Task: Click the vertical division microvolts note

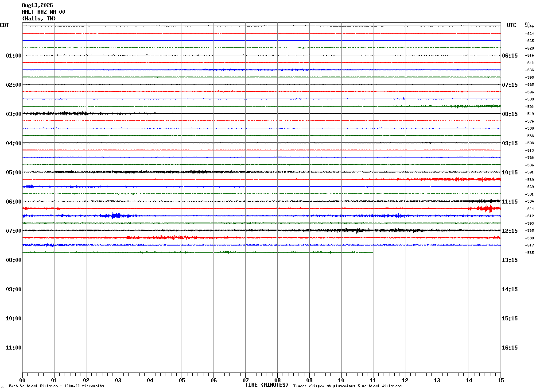Action: [56, 386]
